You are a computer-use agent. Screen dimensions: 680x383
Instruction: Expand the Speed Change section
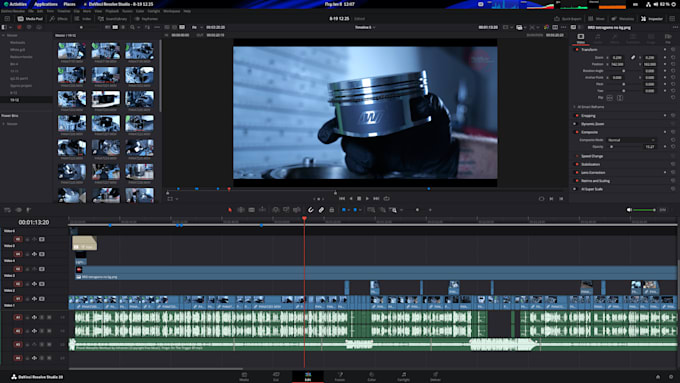pyautogui.click(x=592, y=156)
